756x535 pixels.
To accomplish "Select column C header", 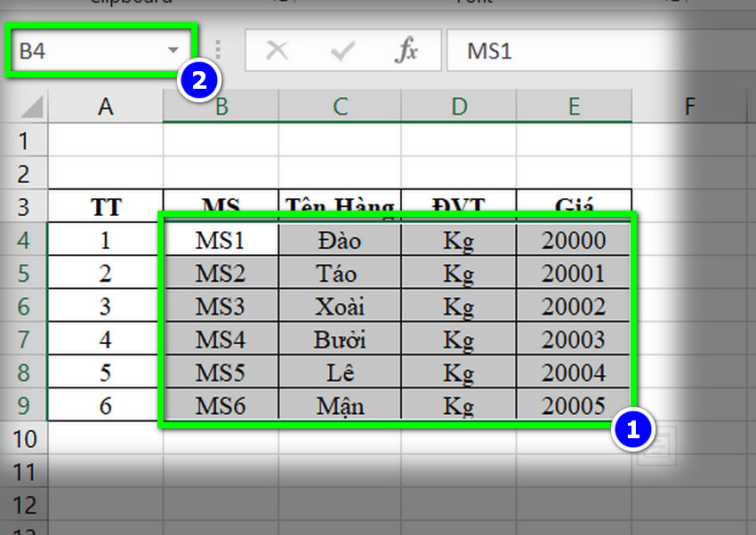I will click(x=340, y=106).
